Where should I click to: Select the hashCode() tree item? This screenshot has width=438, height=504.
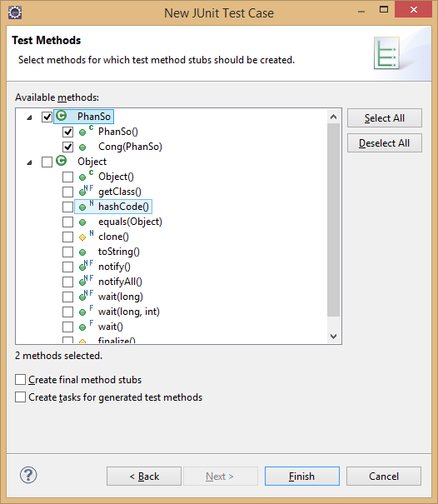tap(113, 207)
